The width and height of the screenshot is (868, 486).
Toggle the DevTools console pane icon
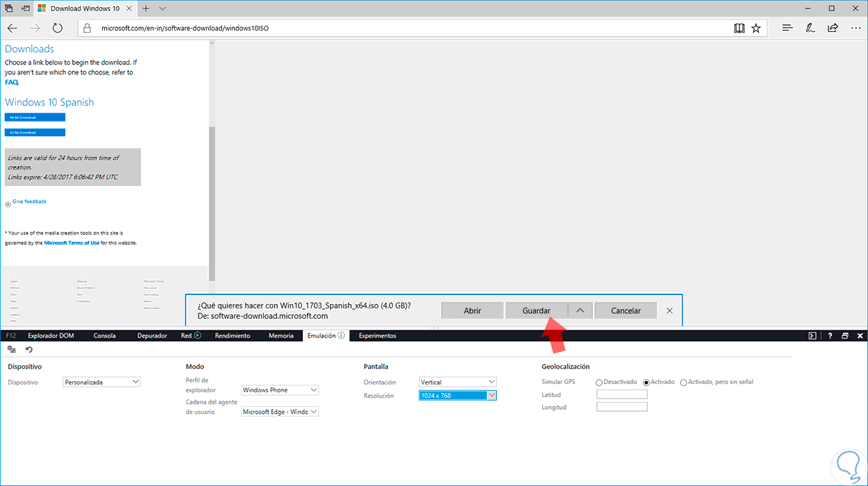click(x=812, y=336)
